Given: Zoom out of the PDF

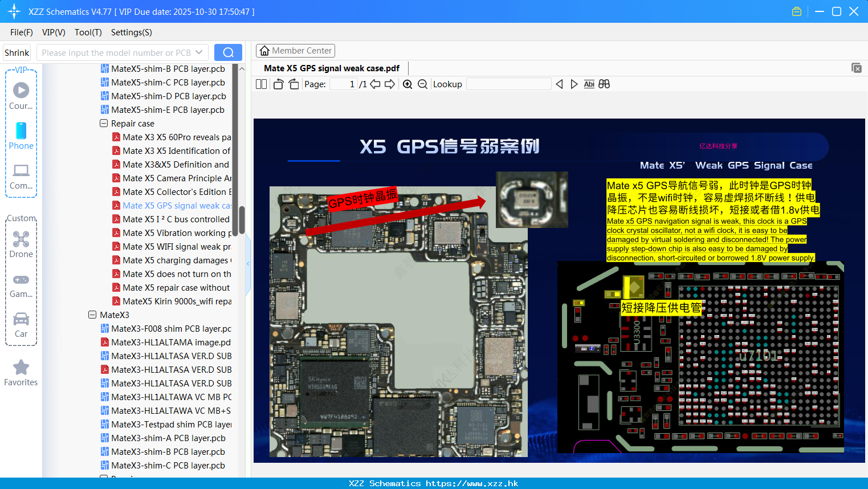Looking at the screenshot, I should [422, 84].
